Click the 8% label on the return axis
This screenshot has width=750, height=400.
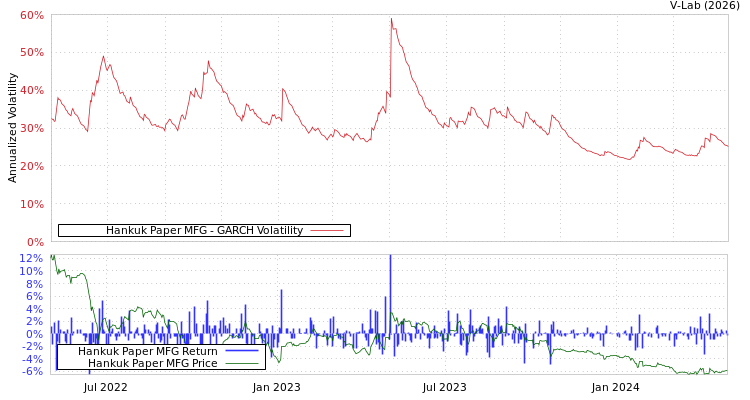point(31,283)
